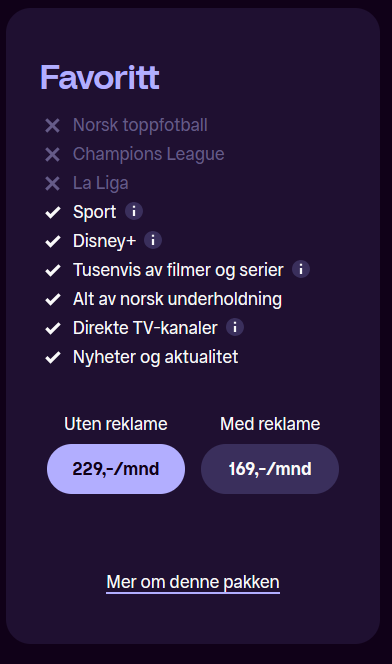Click the Tusenvis av filmer og serier text
Viewport: 392px width, 664px height.
(x=178, y=270)
